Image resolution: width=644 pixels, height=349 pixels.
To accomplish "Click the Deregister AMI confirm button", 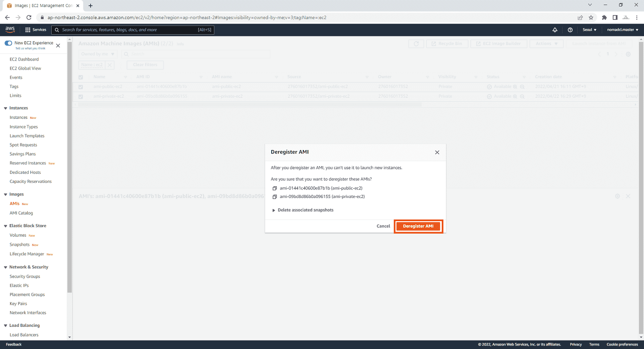I will coord(418,226).
